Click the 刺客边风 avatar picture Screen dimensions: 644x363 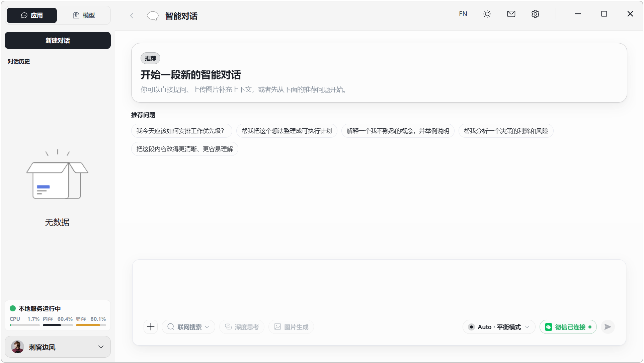(x=17, y=347)
